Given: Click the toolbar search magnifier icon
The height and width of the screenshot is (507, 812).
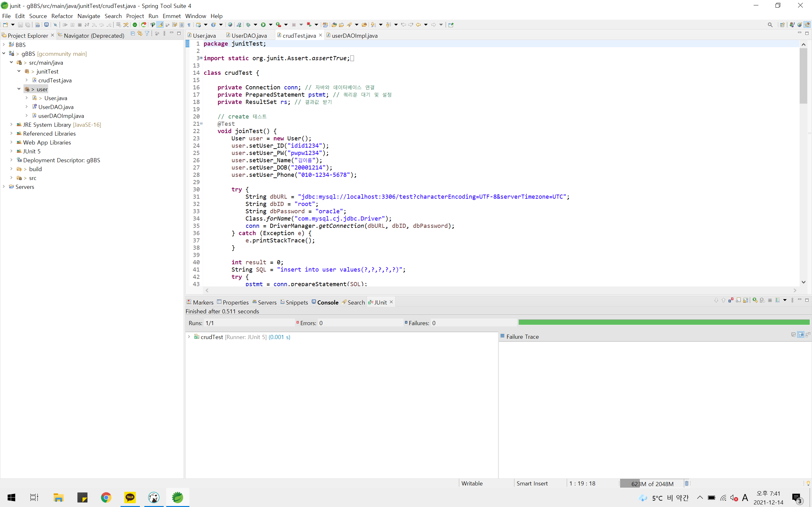Looking at the screenshot, I should pyautogui.click(x=770, y=25).
